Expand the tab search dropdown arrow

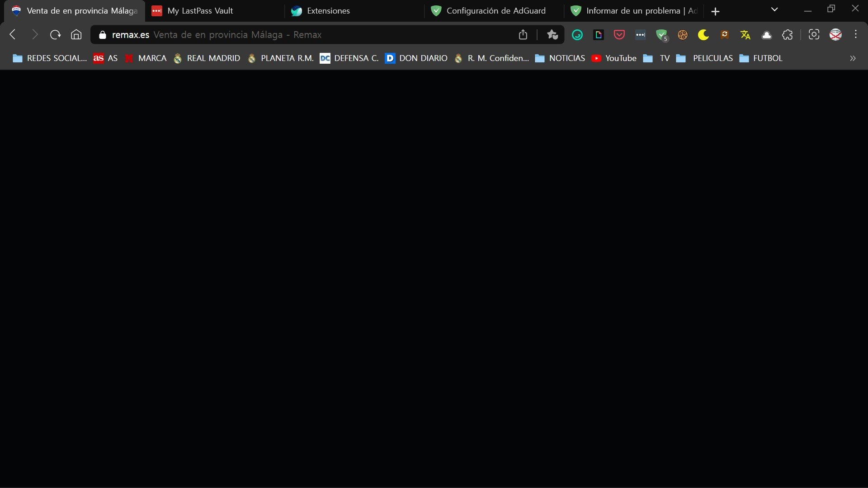pyautogui.click(x=774, y=9)
